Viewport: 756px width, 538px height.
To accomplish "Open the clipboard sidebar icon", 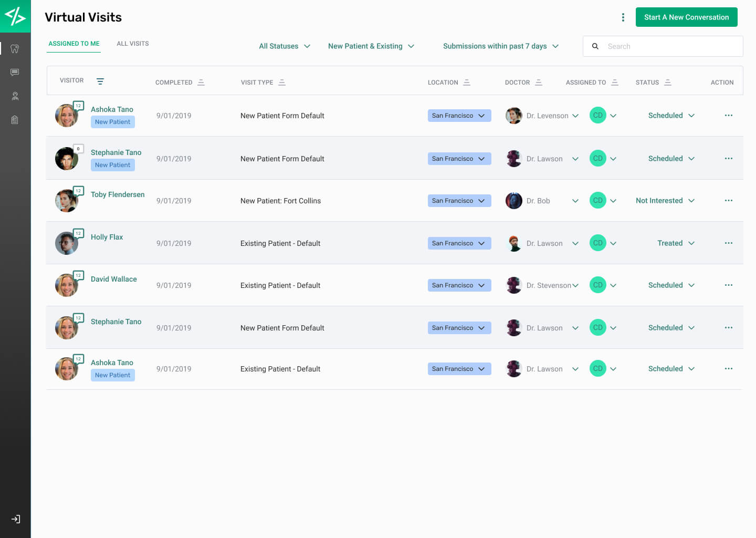I will (15, 120).
